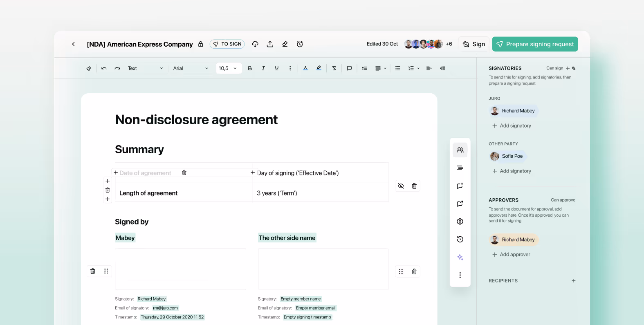This screenshot has width=644, height=325.
Task: Add a row above the table row
Action: pos(108,181)
